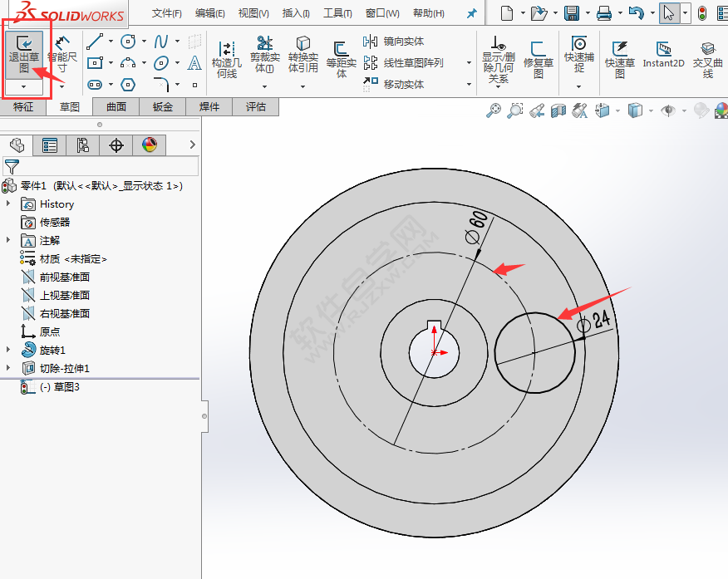Click the Exit Sketch (退出草图) button

point(23,55)
